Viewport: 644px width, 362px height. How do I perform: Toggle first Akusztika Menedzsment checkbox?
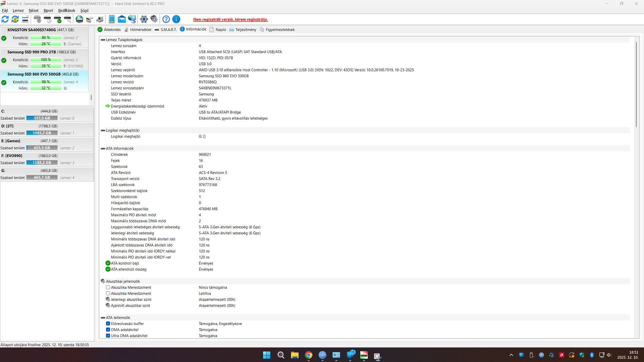point(108,287)
